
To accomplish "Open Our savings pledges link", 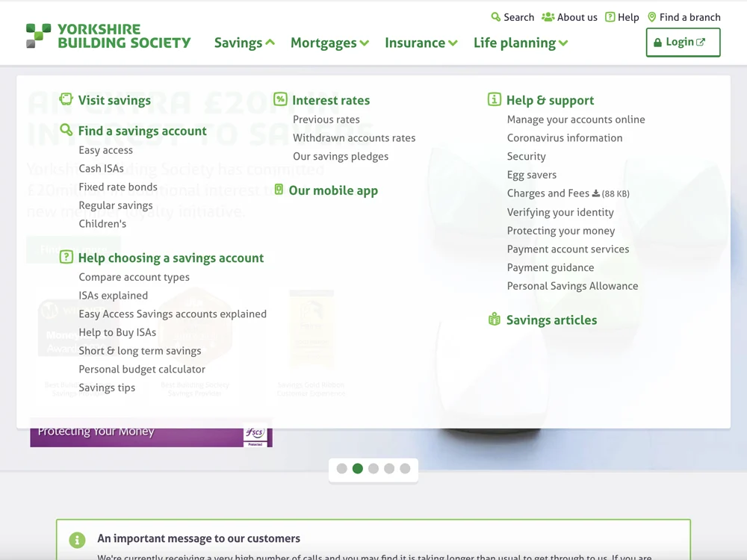I will [341, 157].
